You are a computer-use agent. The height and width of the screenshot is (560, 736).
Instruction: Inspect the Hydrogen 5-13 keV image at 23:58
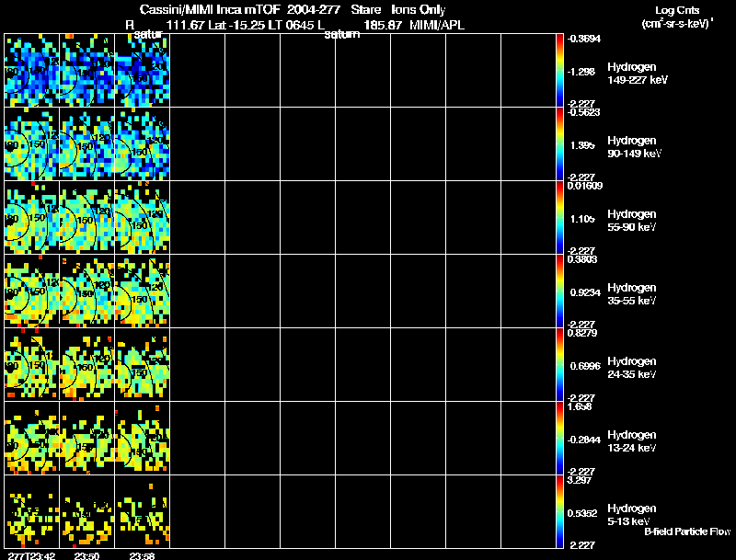click(x=143, y=511)
